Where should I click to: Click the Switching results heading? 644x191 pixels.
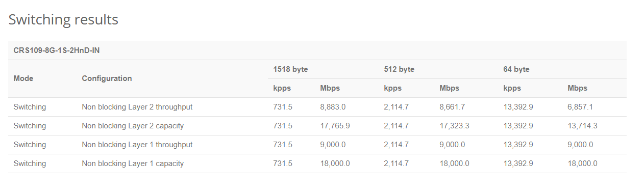(63, 20)
